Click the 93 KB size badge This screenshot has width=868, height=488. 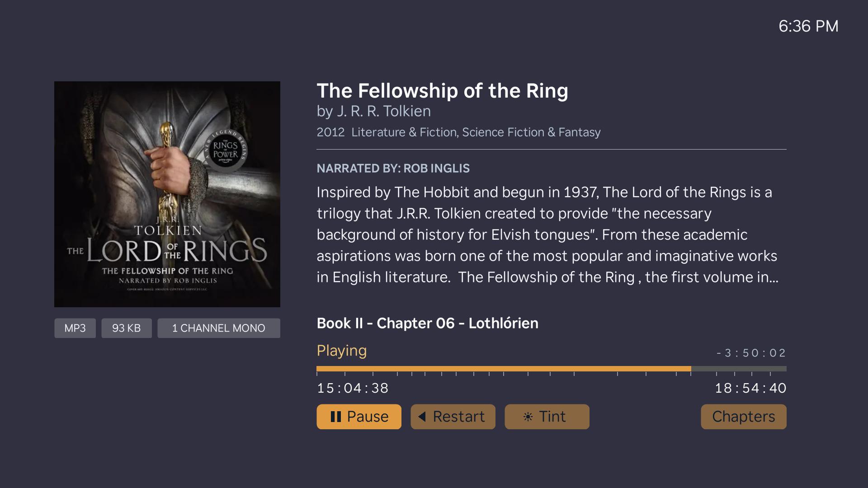pyautogui.click(x=127, y=328)
